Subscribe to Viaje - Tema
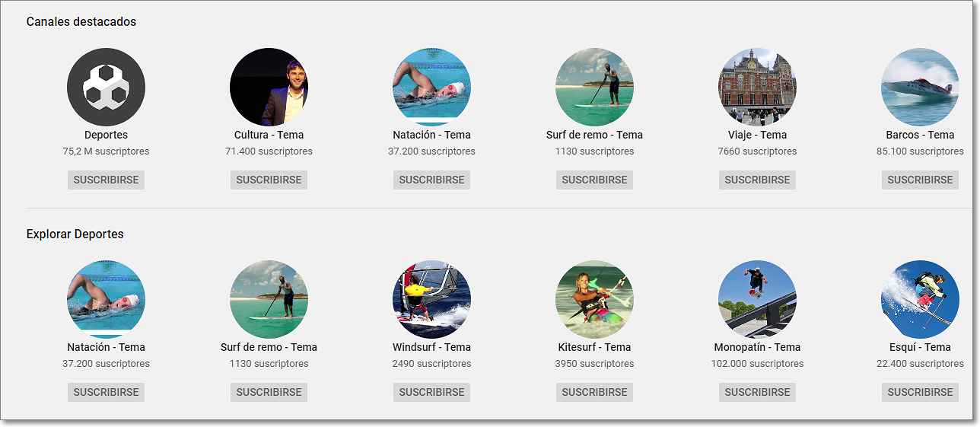Viewport: 980px width, 427px height. 757,180
